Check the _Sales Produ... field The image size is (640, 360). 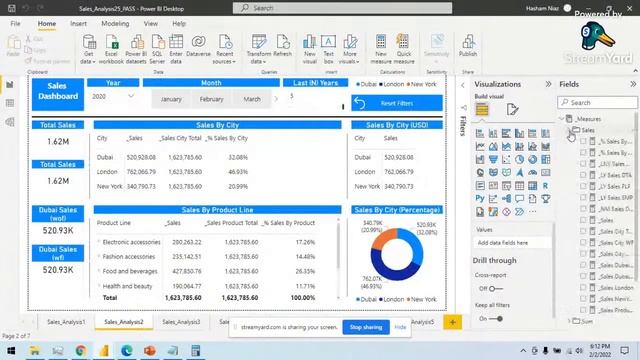point(583,310)
